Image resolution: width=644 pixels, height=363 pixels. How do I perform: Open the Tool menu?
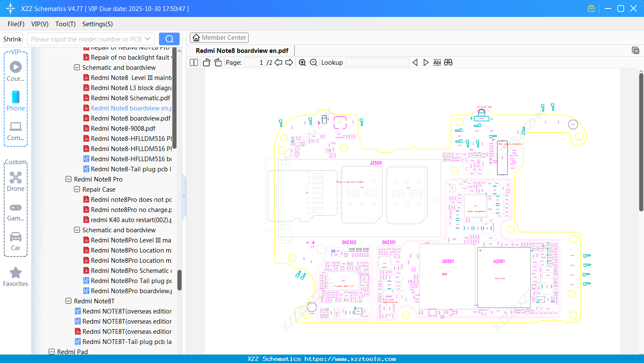[x=65, y=24]
